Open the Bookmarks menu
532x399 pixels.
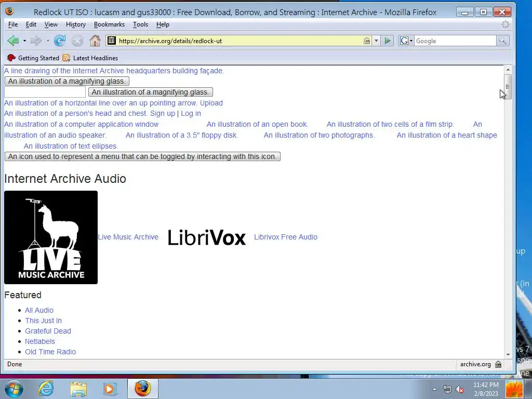tap(109, 24)
